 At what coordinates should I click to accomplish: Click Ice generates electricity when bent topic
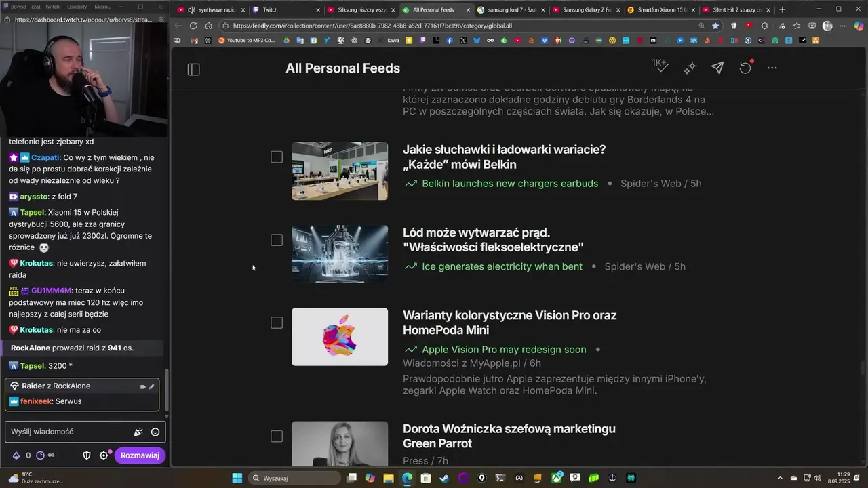(502, 266)
